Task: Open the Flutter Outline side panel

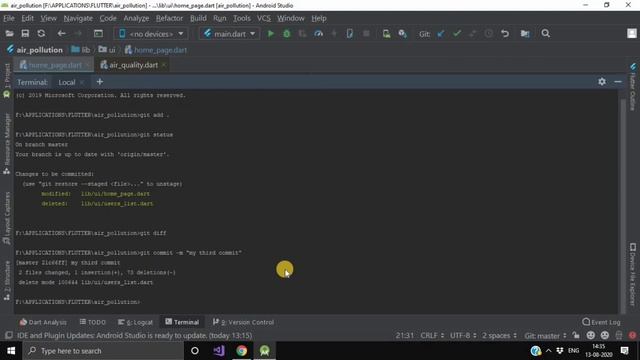Action: 633,87
